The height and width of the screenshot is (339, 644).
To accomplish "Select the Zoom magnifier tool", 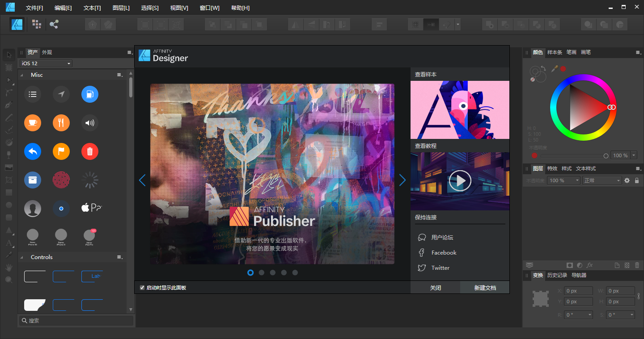I will (9, 280).
